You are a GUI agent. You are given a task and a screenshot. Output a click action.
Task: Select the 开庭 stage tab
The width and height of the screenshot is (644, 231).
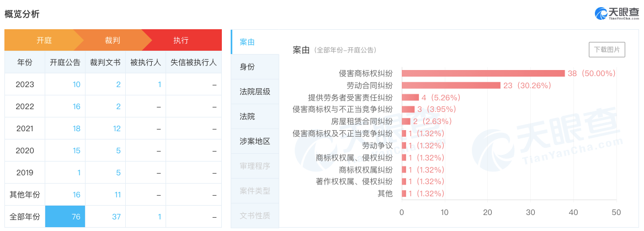tap(44, 40)
